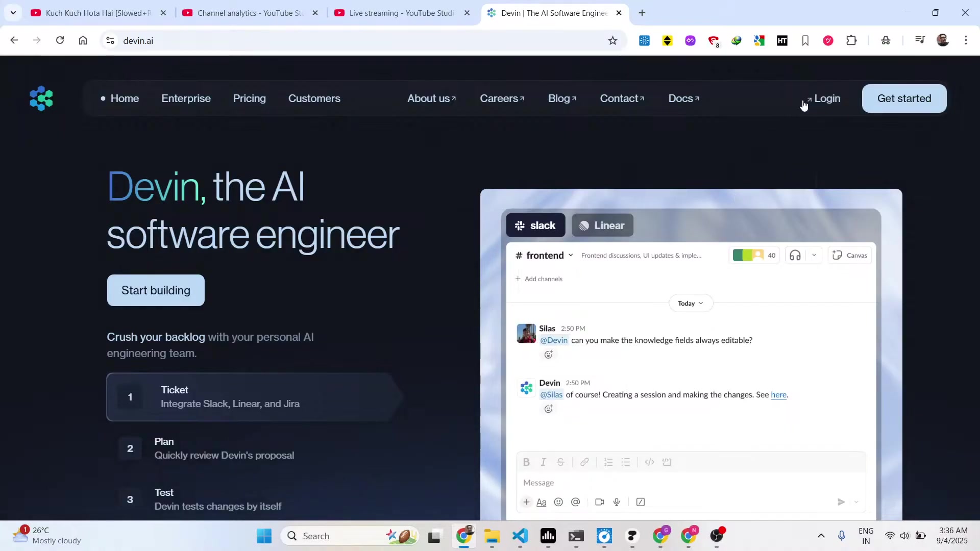Click the huddle headphones icon

tap(795, 255)
